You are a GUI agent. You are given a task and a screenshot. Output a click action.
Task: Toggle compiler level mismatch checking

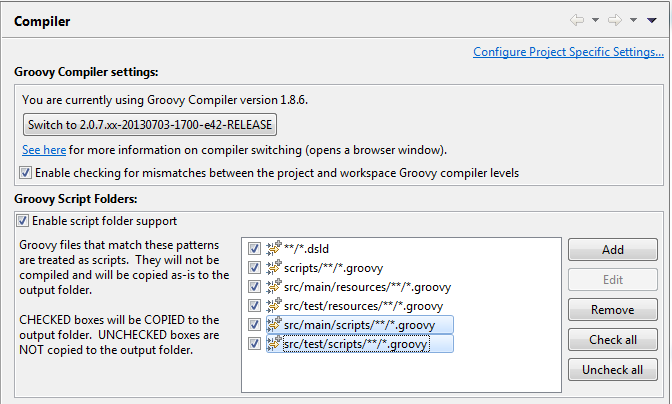25,173
